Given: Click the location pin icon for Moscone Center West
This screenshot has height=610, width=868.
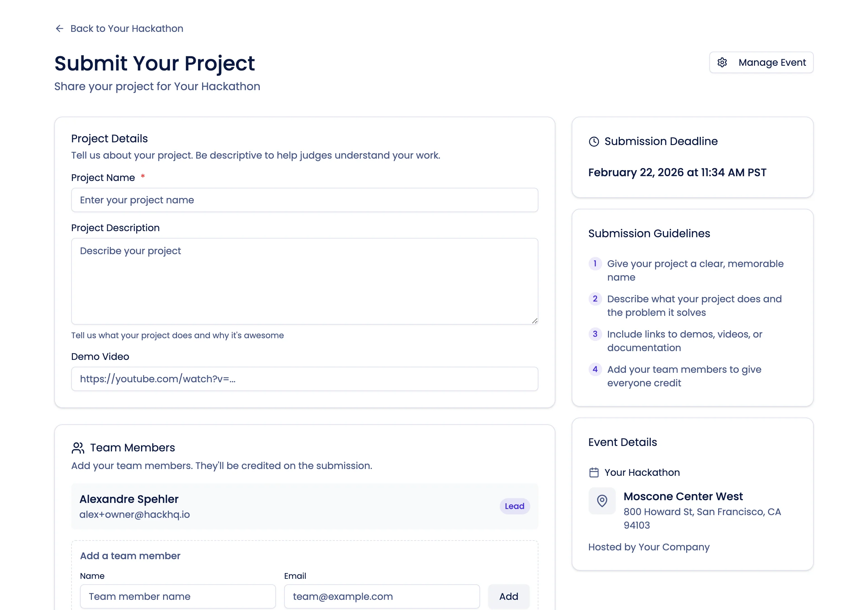Looking at the screenshot, I should pos(602,501).
